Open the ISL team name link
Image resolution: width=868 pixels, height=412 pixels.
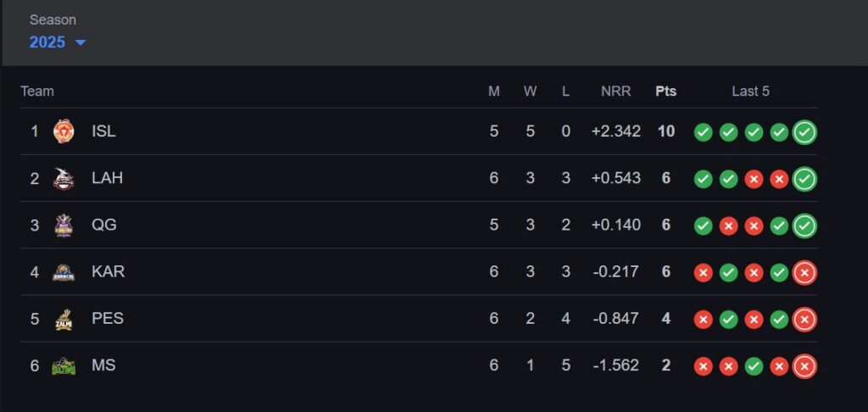[103, 131]
